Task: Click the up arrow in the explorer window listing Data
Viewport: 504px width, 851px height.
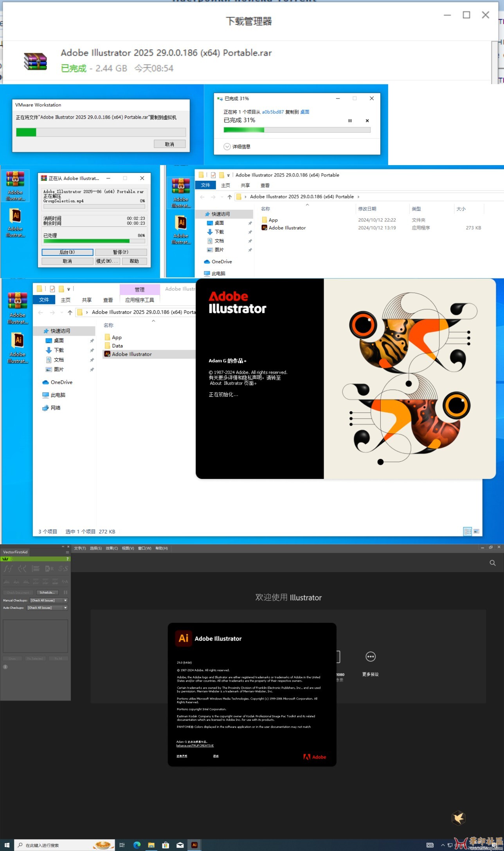Action: click(x=70, y=312)
